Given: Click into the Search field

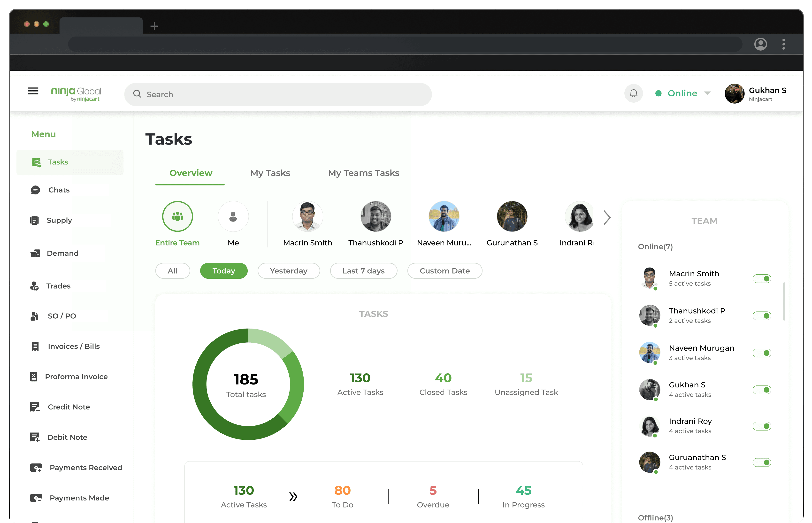Looking at the screenshot, I should coord(278,94).
